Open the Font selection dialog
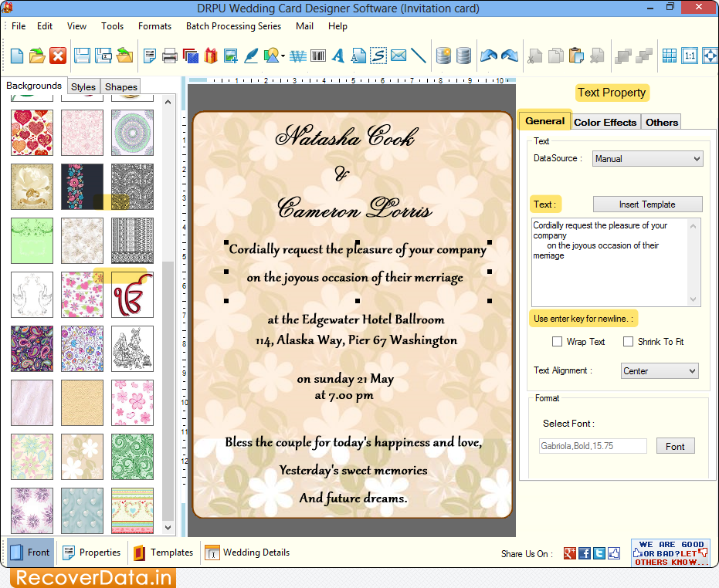This screenshot has height=588, width=719. point(675,445)
